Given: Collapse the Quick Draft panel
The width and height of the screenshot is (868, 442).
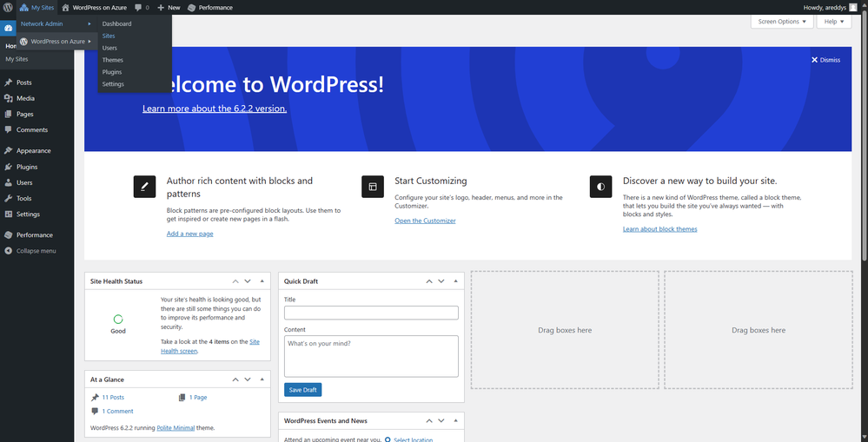Looking at the screenshot, I should [455, 281].
